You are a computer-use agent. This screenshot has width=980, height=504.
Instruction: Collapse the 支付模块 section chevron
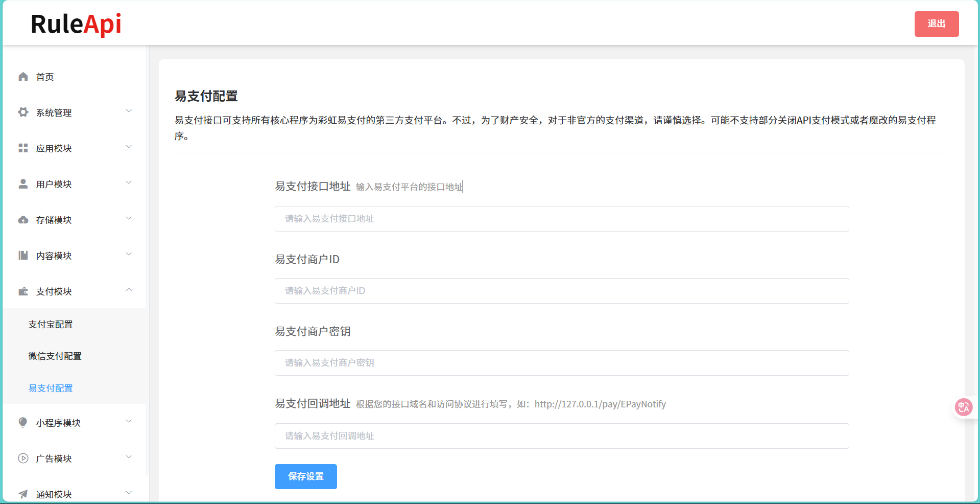pyautogui.click(x=129, y=290)
